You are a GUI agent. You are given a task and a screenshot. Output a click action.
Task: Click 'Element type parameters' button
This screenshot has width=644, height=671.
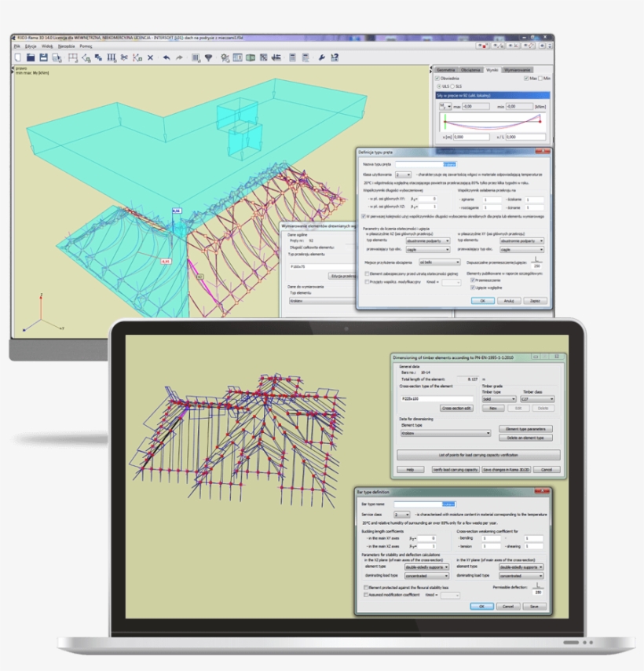tap(525, 429)
